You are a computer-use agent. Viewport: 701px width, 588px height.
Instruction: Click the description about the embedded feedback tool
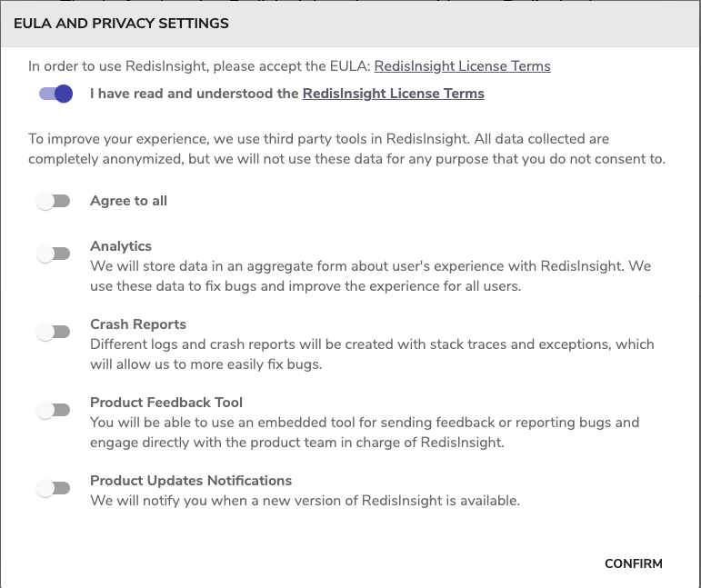click(364, 432)
